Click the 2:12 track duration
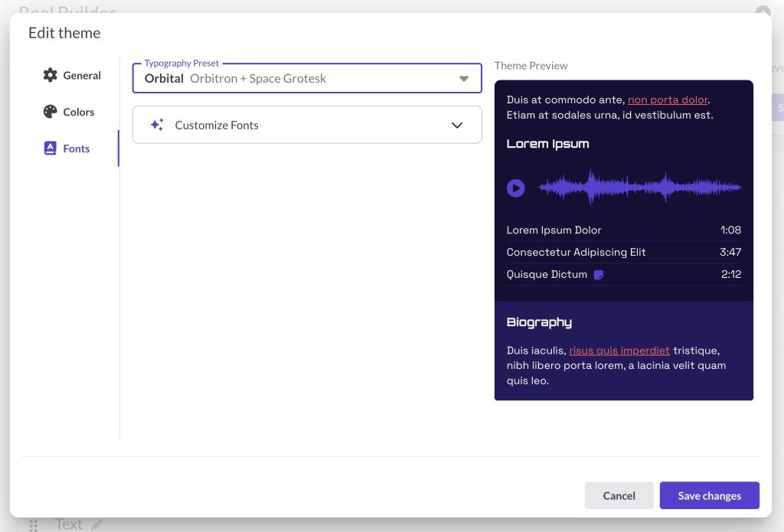This screenshot has width=784, height=532. click(x=730, y=274)
